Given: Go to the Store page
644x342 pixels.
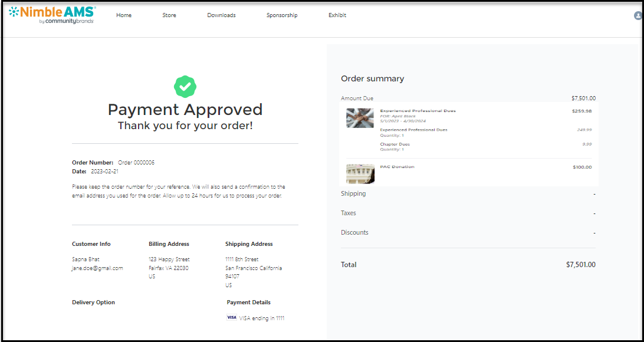Looking at the screenshot, I should click(x=169, y=15).
